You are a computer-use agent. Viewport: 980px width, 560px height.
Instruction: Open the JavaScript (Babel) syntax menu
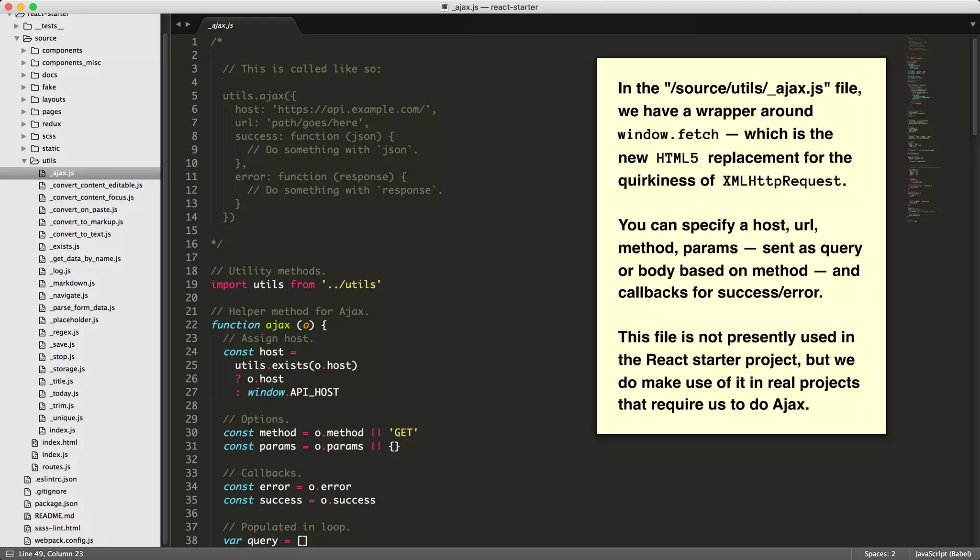pyautogui.click(x=943, y=554)
